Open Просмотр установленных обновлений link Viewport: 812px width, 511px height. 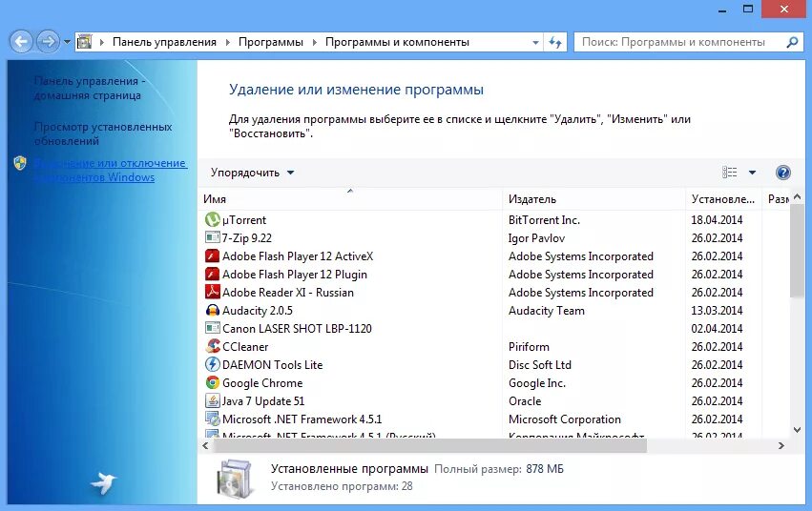pos(102,133)
